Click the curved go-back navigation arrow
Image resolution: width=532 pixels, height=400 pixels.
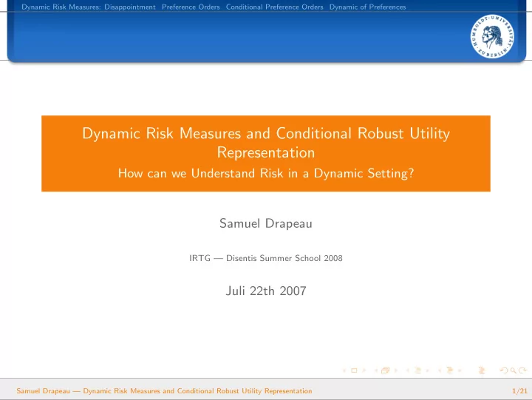[x=504, y=370]
